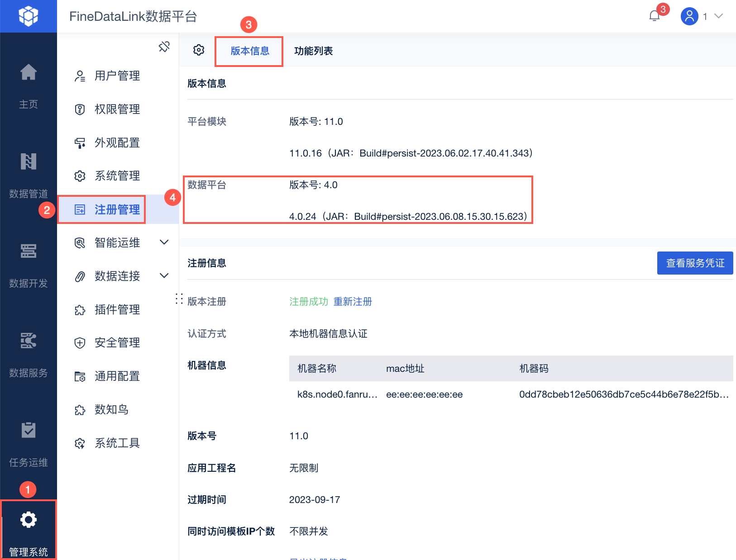Open the 主页 home icon

coord(29,72)
